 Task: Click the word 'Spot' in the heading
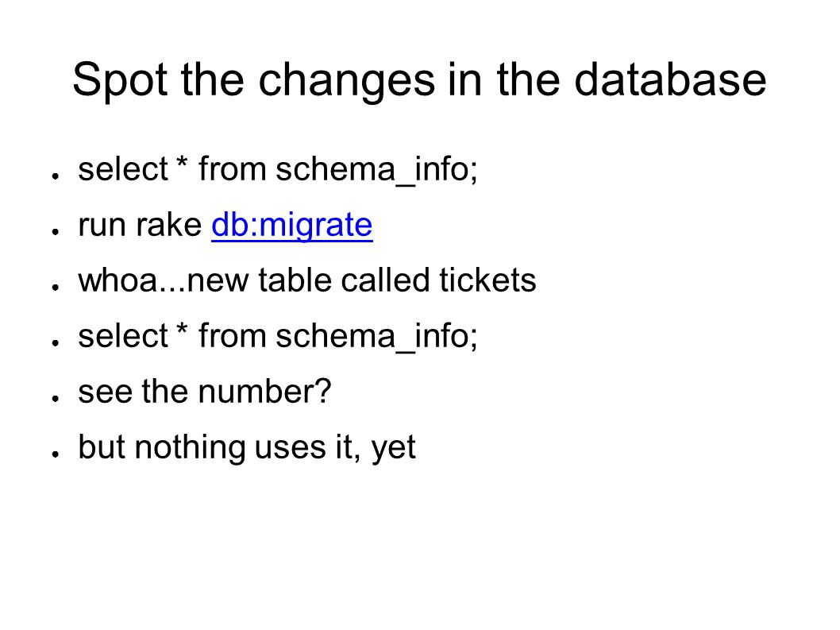(x=120, y=81)
